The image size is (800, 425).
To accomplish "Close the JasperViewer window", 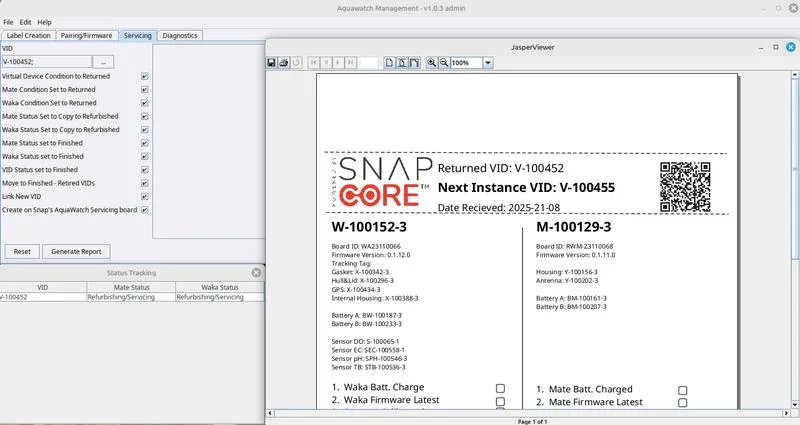I will click(x=791, y=47).
